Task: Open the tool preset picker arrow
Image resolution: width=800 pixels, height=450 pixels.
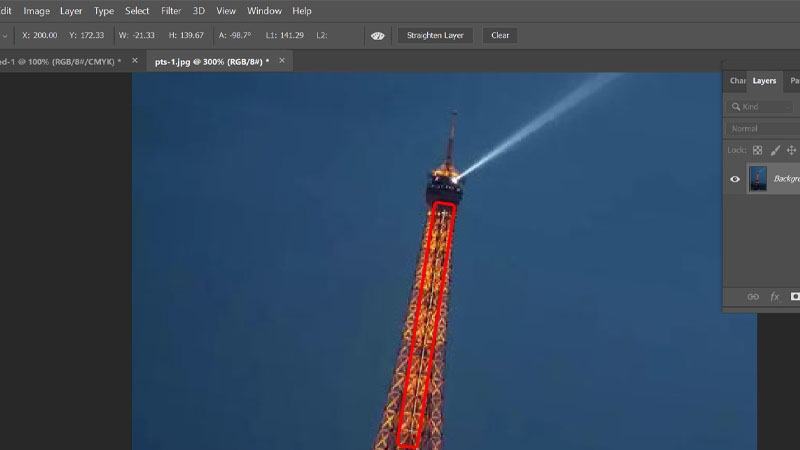Action: click(5, 36)
